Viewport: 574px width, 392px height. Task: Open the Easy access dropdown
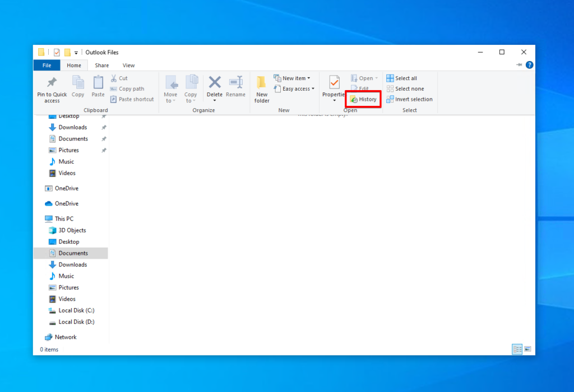click(x=294, y=88)
